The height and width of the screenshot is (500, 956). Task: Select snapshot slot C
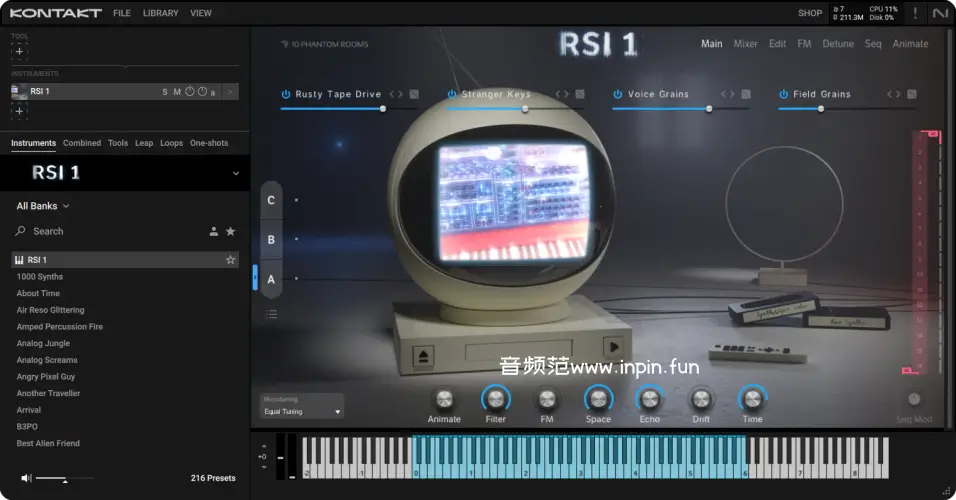(271, 200)
